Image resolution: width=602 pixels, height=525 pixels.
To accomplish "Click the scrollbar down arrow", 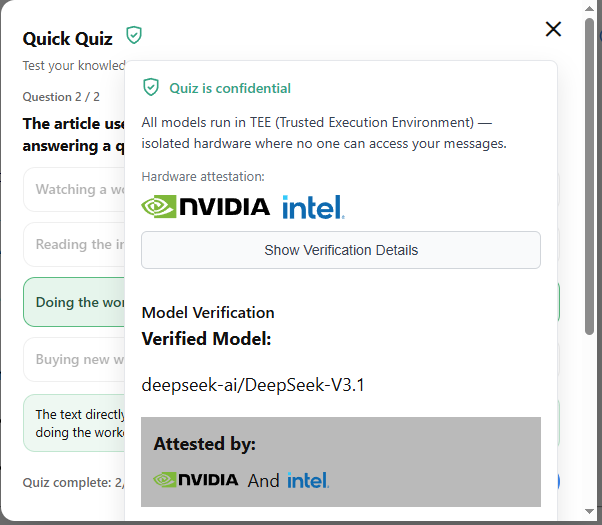I will [x=589, y=511].
